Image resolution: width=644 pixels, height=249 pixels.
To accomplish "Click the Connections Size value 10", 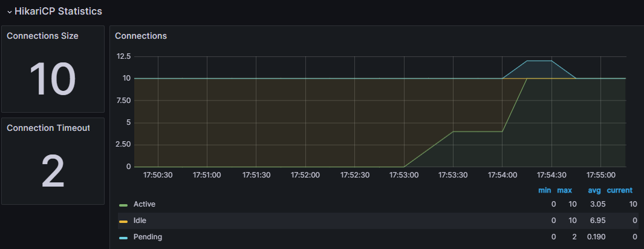I will [53, 79].
